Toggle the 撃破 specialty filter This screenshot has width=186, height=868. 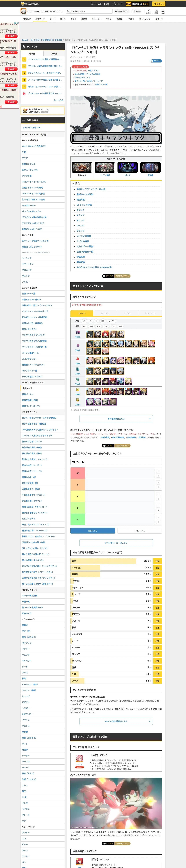[x=91, y=326]
